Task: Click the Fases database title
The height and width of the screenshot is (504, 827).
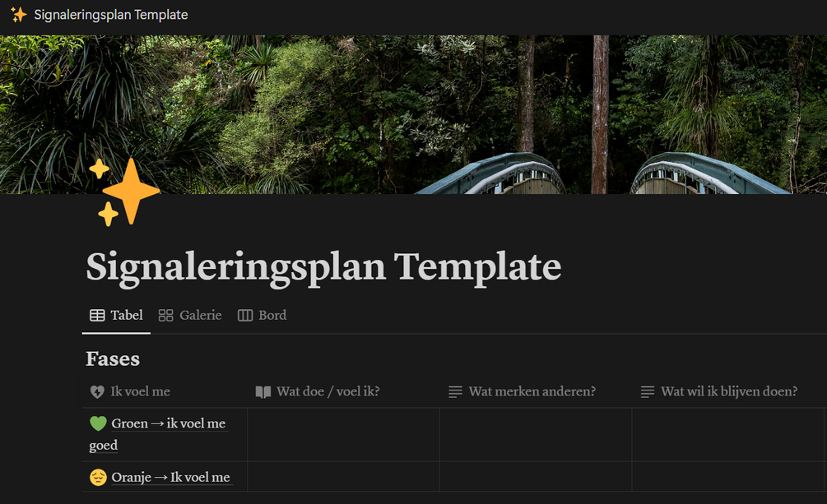Action: pyautogui.click(x=113, y=359)
